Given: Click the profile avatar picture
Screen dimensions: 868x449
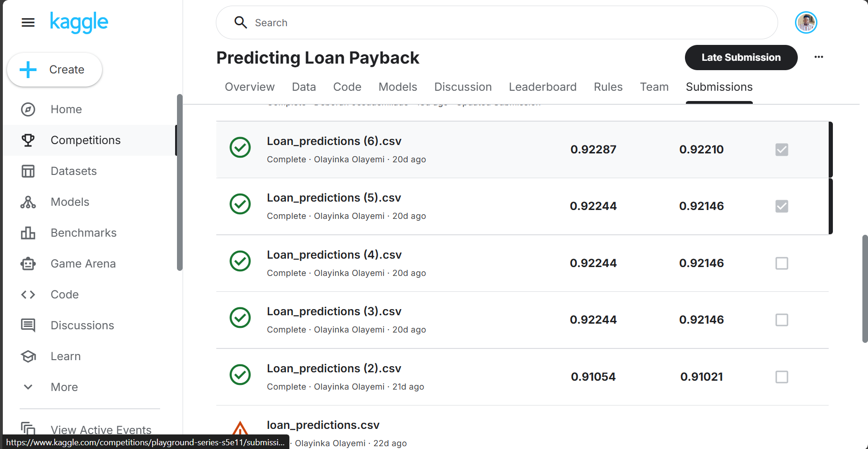Looking at the screenshot, I should click(x=806, y=22).
